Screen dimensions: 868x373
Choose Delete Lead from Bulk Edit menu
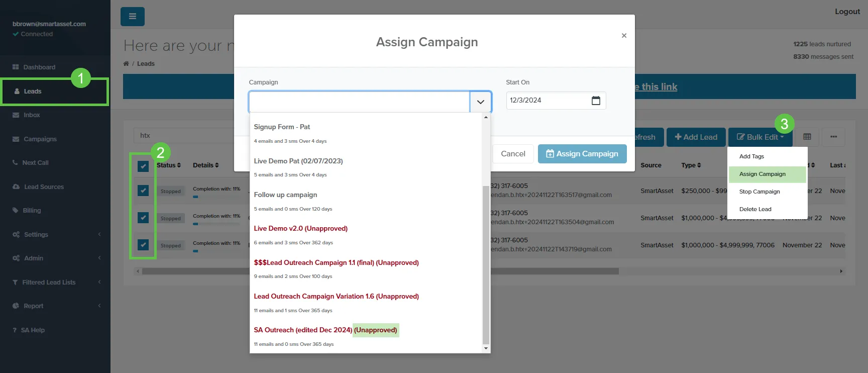[x=767, y=209]
